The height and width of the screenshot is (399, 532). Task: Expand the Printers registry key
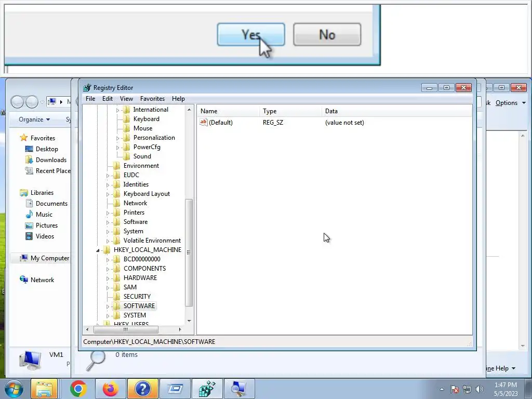(108, 212)
